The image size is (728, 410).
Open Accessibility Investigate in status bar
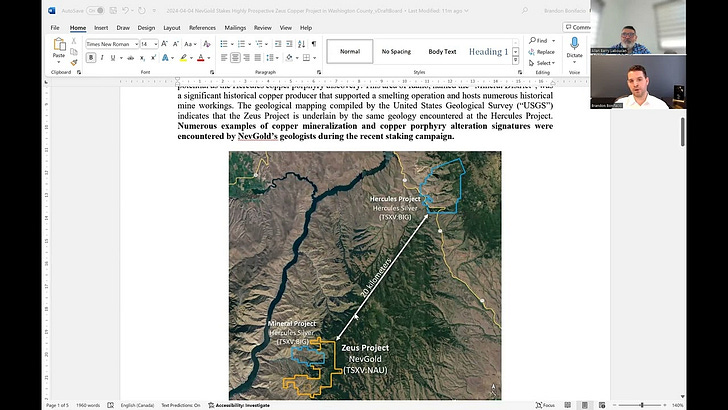pos(239,405)
